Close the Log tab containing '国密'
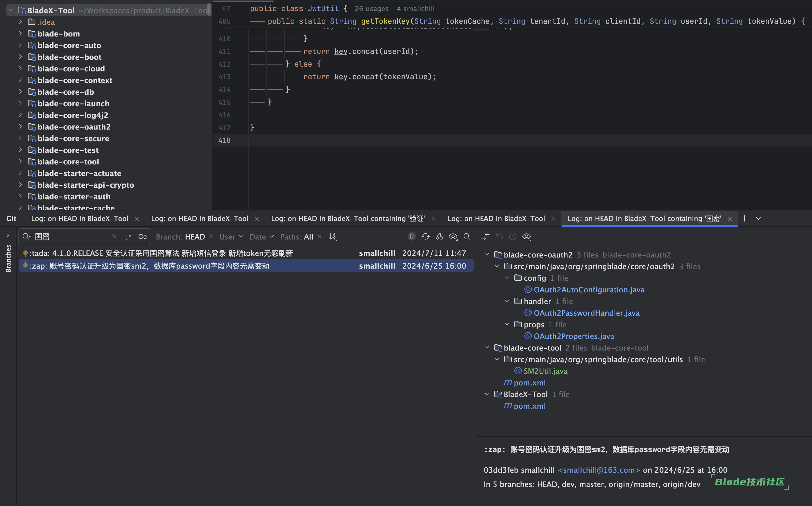This screenshot has height=506, width=812. click(730, 219)
